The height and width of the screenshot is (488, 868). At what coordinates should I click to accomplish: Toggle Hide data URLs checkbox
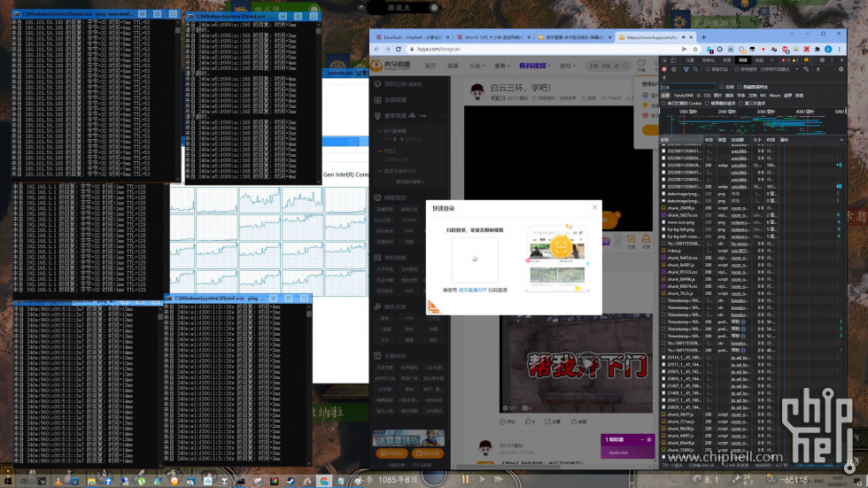739,87
